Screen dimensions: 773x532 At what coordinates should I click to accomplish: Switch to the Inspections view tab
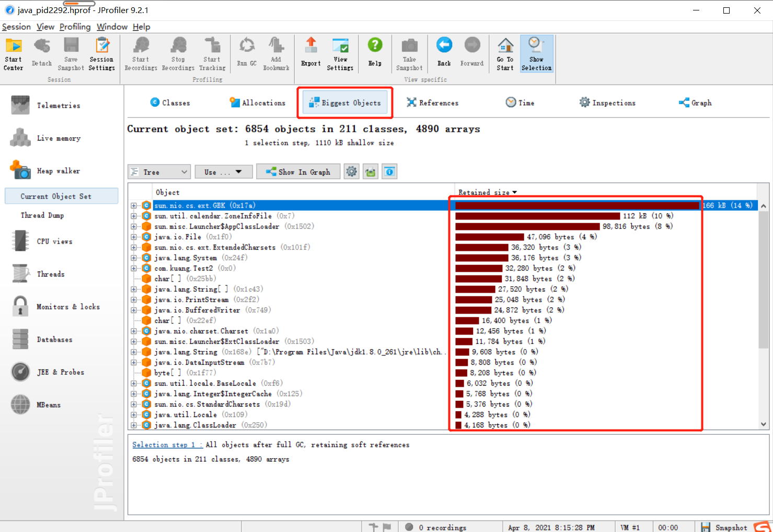click(x=607, y=103)
